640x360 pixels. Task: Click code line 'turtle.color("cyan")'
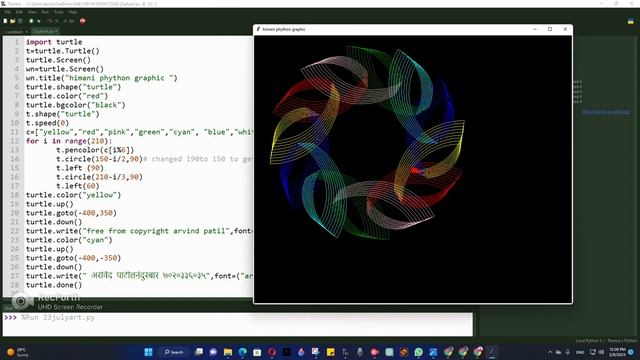click(69, 240)
